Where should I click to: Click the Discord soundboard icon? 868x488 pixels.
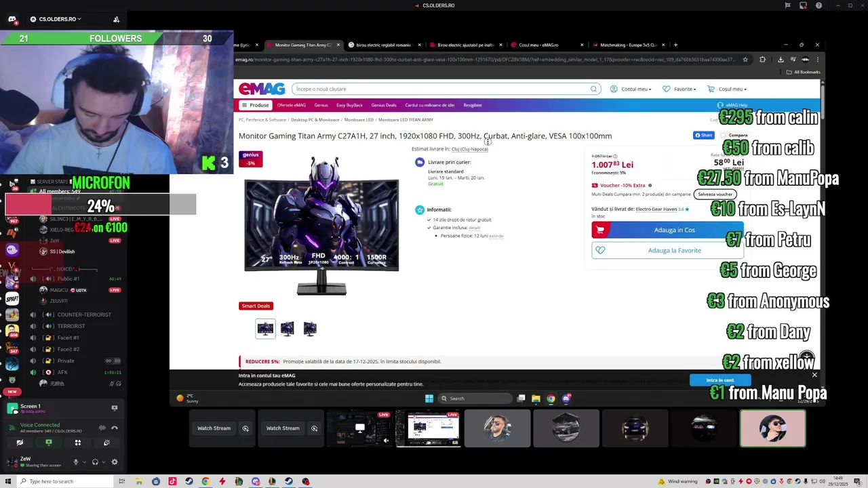106,443
